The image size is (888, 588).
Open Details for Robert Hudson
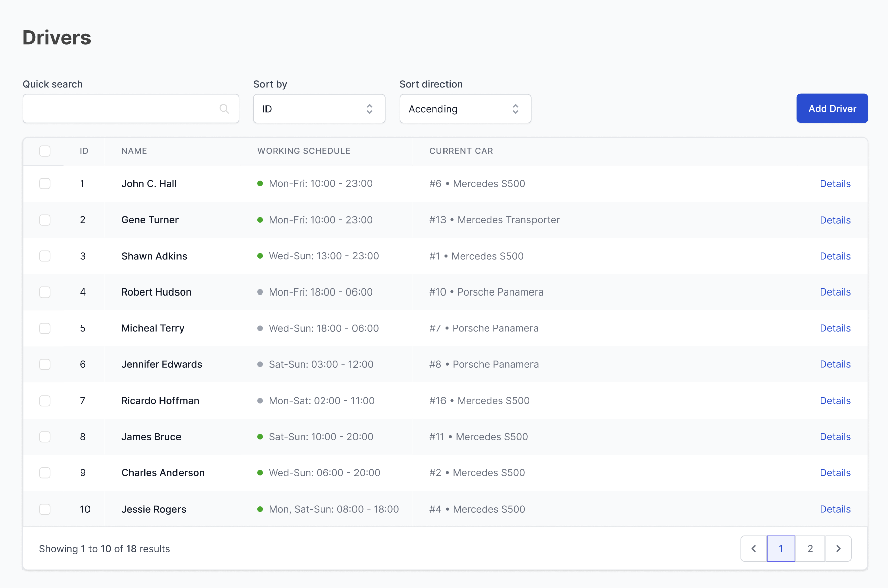pyautogui.click(x=835, y=292)
